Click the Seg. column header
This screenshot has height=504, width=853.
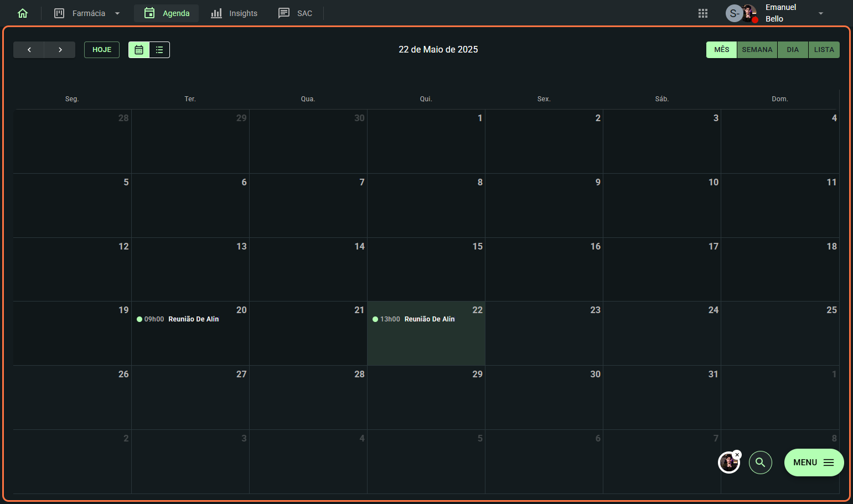click(72, 99)
